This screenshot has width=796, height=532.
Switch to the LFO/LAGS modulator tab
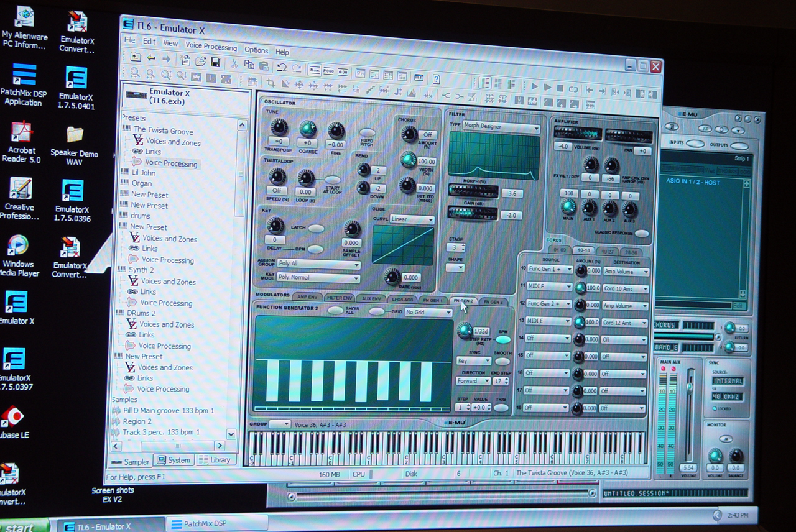click(402, 299)
